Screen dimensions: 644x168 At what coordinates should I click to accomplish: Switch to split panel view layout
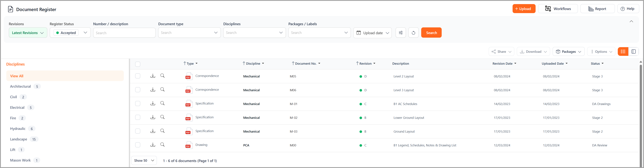click(633, 51)
